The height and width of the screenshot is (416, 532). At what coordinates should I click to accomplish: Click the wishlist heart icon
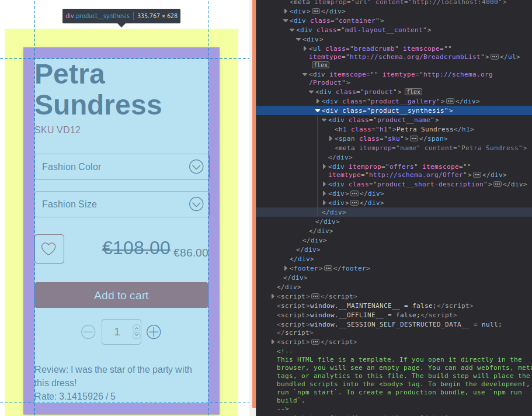pyautogui.click(x=49, y=249)
